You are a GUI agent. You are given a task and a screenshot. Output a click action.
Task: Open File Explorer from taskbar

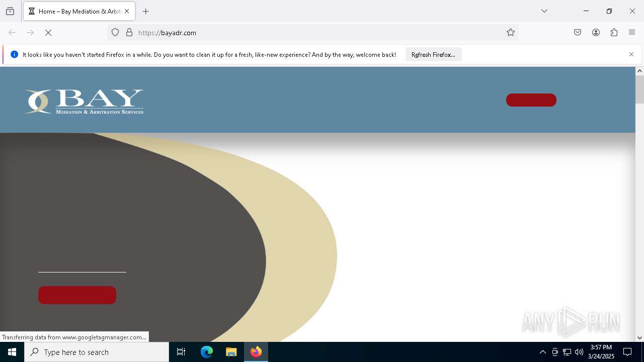(x=231, y=352)
